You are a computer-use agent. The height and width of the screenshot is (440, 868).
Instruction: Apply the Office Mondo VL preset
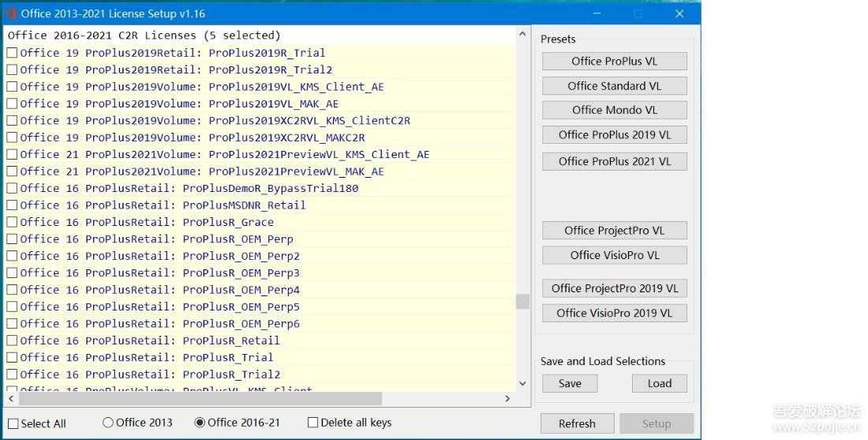614,110
